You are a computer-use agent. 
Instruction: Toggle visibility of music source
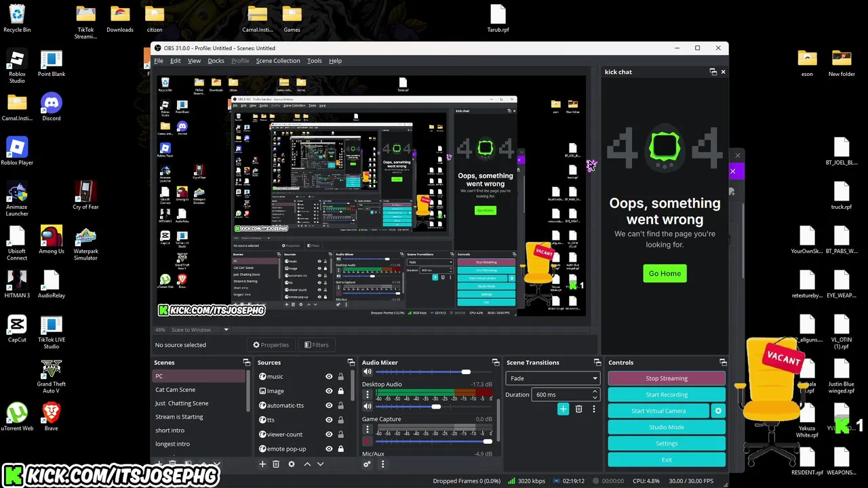329,377
